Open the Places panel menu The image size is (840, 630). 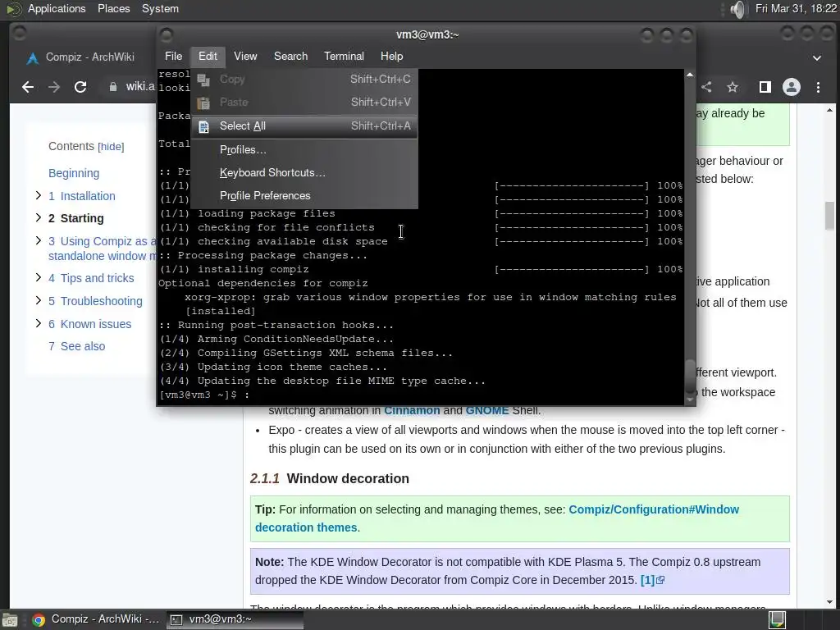113,8
